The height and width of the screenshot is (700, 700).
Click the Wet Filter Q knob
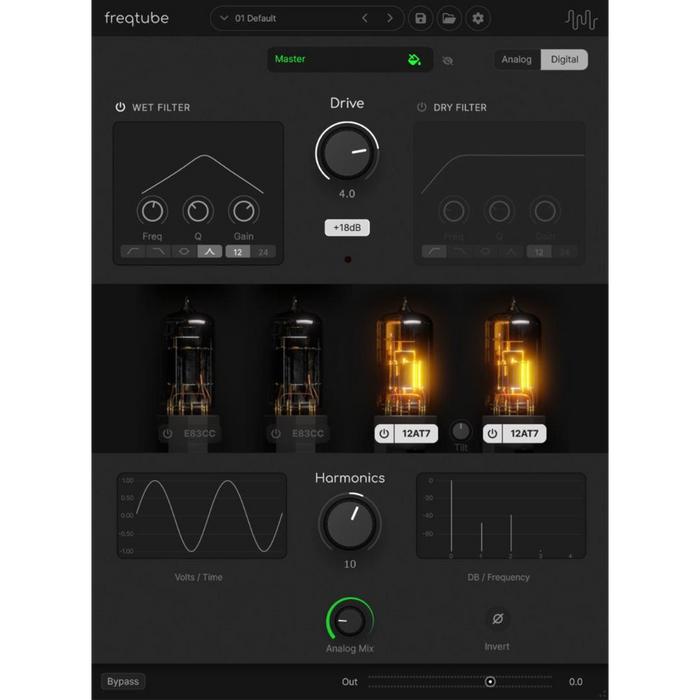click(x=198, y=211)
